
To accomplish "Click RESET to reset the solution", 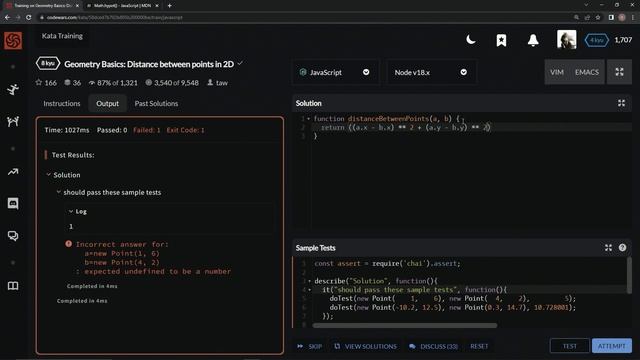I will coord(479,346).
